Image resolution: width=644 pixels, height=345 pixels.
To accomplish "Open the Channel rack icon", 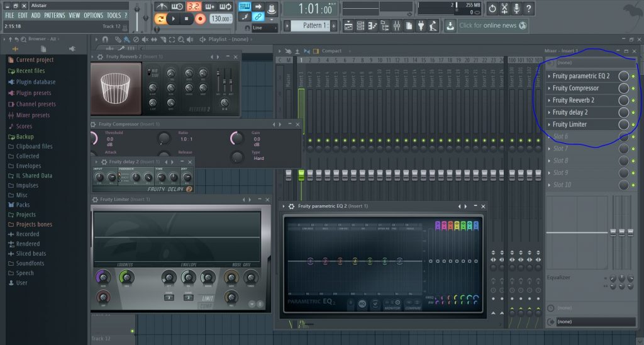I will 360,26.
